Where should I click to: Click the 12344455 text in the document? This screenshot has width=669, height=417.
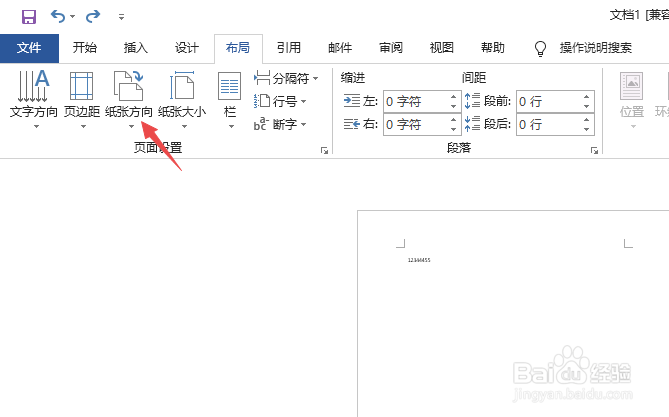click(419, 260)
